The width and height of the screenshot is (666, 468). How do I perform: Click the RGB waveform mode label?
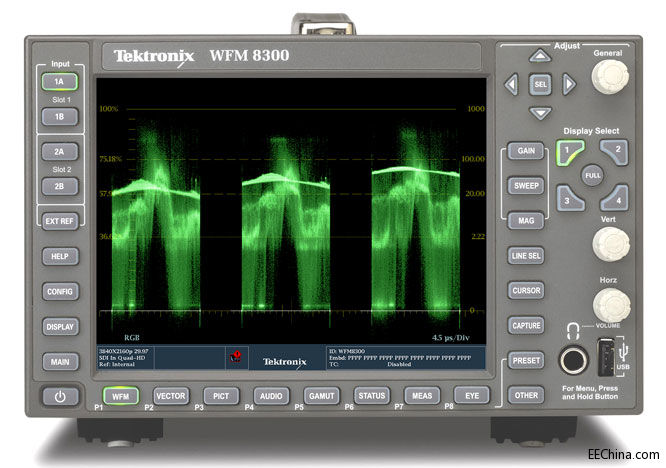[132, 338]
